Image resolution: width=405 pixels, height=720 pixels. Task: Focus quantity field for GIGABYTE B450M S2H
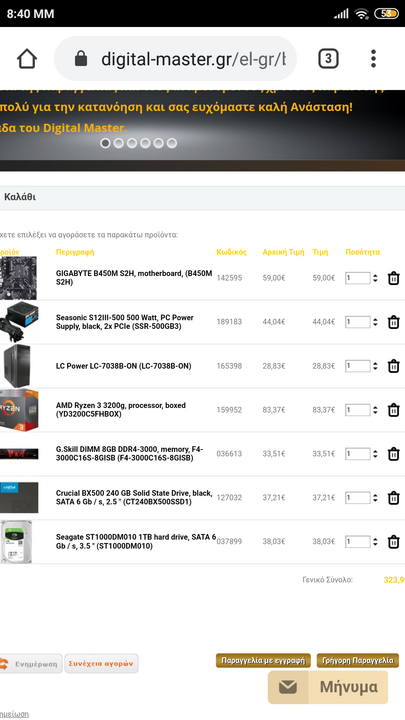coord(358,278)
